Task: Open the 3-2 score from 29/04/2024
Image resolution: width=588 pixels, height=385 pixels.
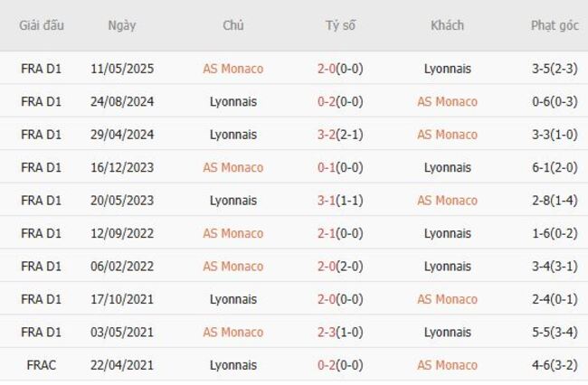Action: pos(329,135)
